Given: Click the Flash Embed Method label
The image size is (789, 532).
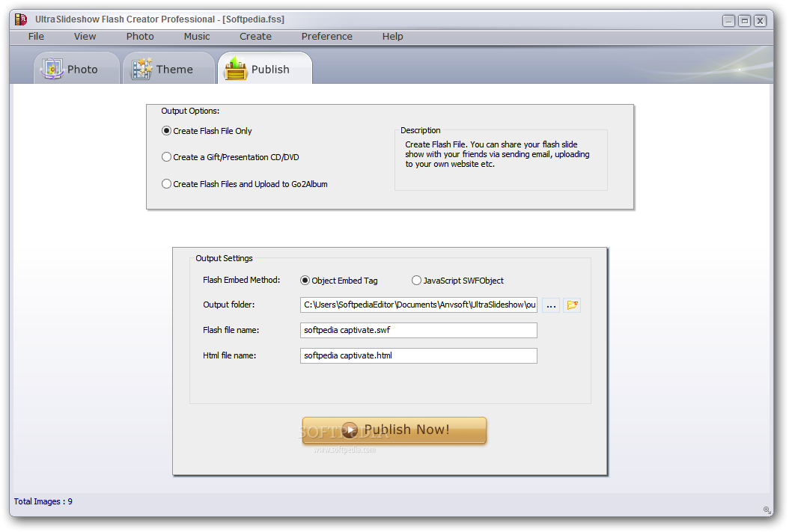Looking at the screenshot, I should [242, 280].
